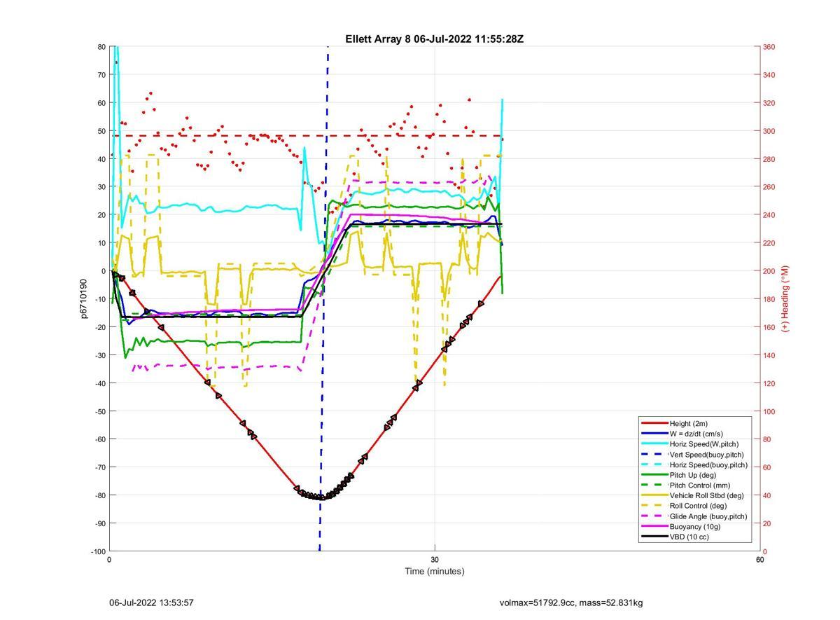Select legend entry 'Height (2m)'

click(688, 424)
